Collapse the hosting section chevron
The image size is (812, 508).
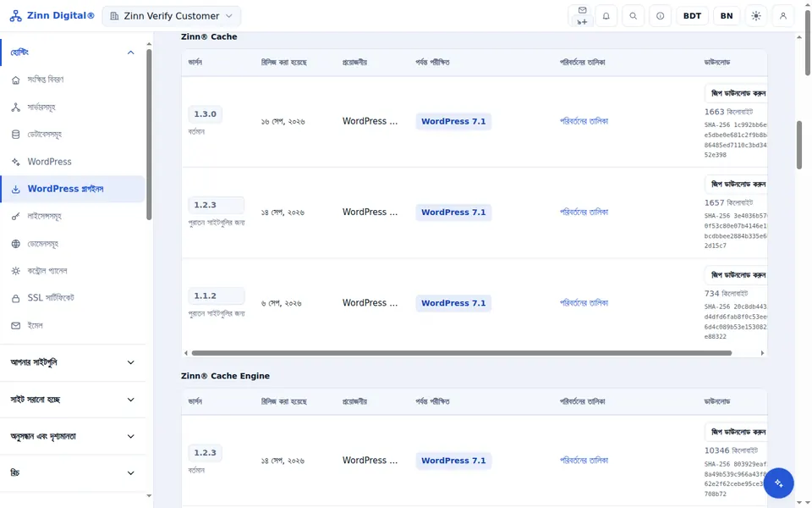pos(130,52)
